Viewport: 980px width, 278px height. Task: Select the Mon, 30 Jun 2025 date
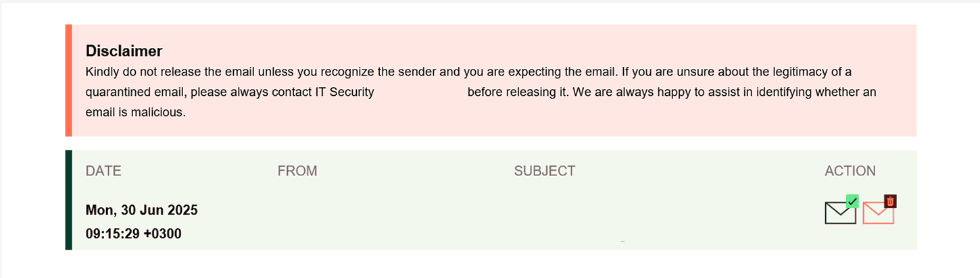pos(141,211)
